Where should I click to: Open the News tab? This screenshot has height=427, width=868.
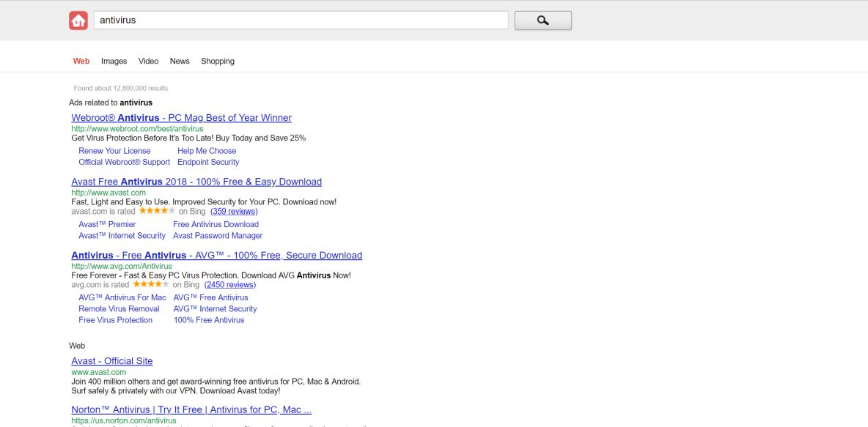click(x=180, y=61)
